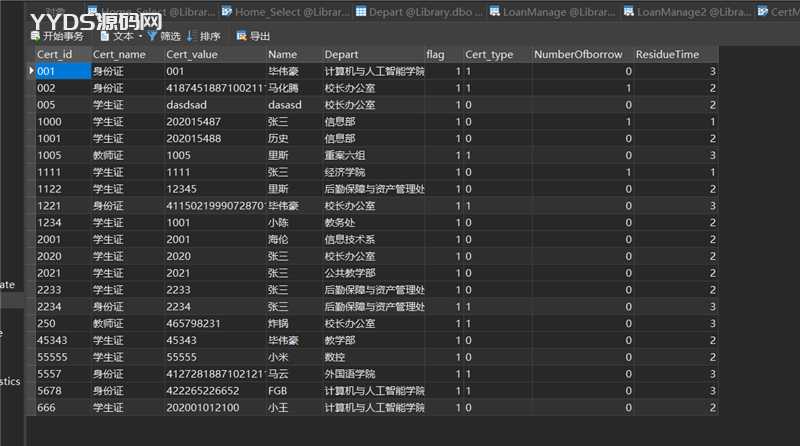Click the current-row arrow indicator on row 001
Viewport: 800px width, 446px height.
30,72
